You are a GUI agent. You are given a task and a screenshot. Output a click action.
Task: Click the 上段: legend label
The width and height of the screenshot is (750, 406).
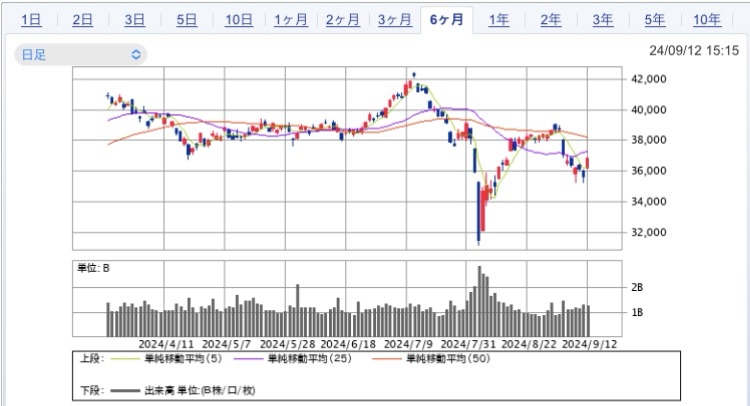92,359
